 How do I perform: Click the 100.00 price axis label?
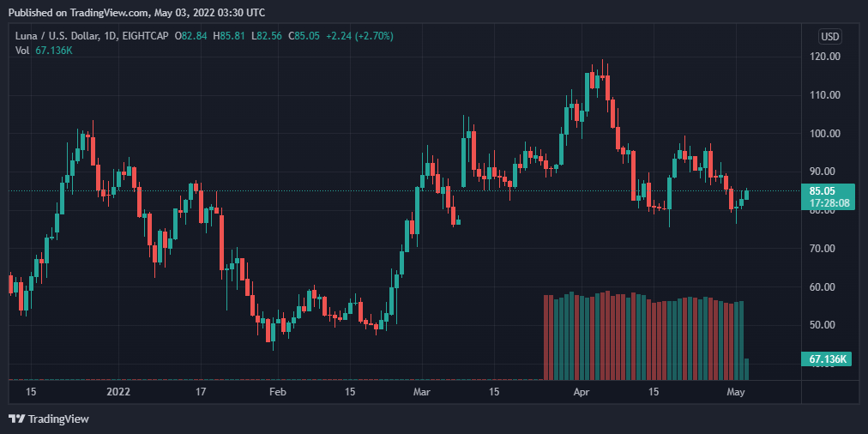pos(825,134)
